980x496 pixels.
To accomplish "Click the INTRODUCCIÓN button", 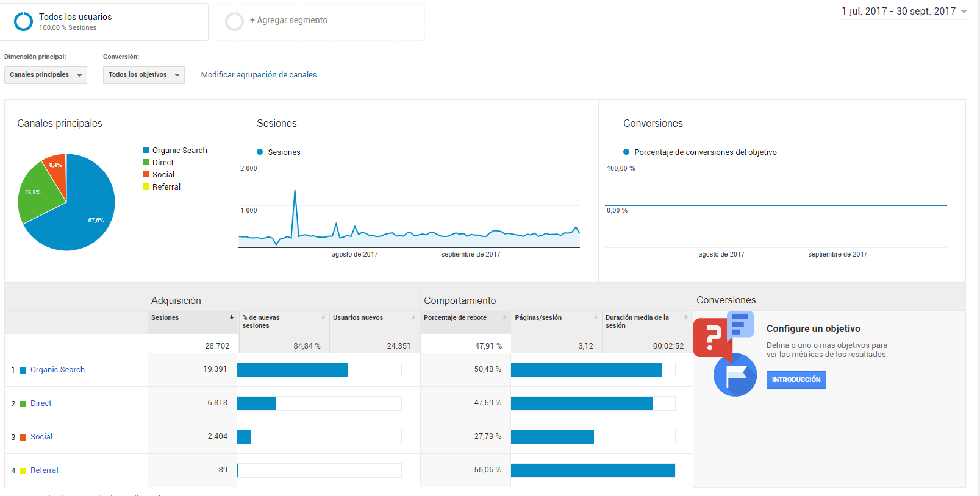I will tap(796, 380).
